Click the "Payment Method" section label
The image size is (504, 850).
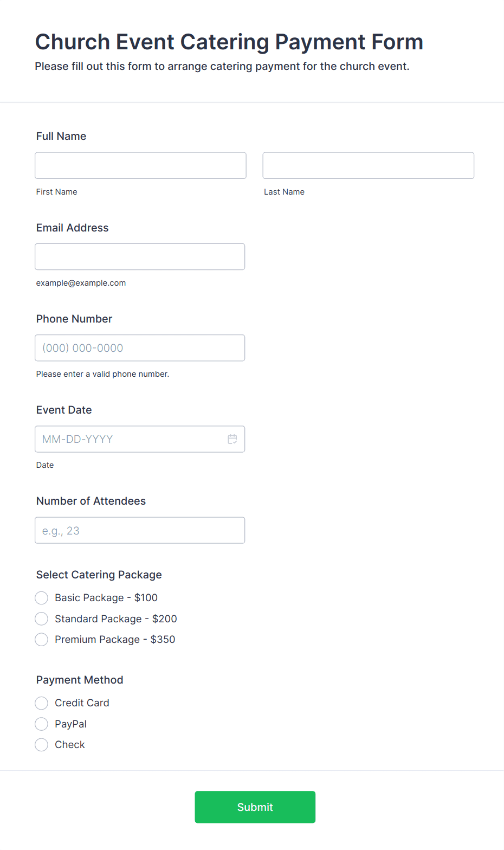pyautogui.click(x=80, y=680)
